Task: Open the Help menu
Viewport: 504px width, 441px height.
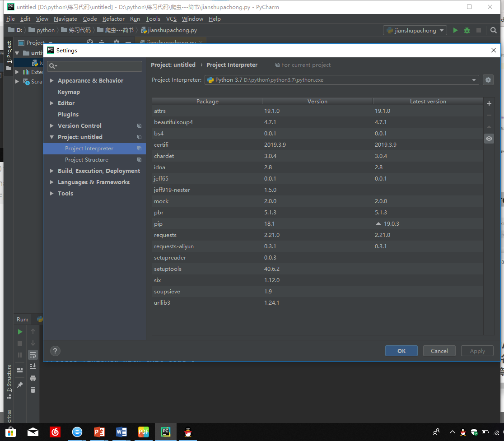Action: point(215,19)
